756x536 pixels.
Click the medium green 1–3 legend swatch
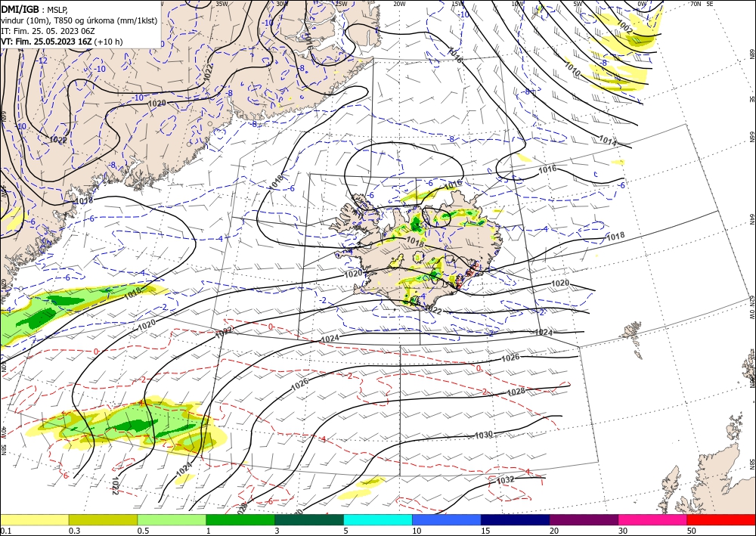tap(240, 519)
